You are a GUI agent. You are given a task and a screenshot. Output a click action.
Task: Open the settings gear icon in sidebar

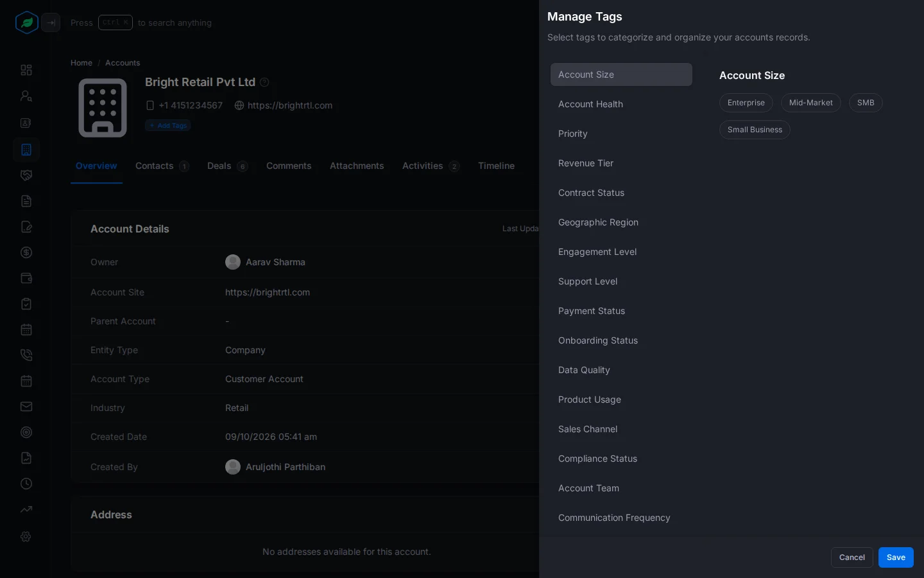[x=26, y=536]
